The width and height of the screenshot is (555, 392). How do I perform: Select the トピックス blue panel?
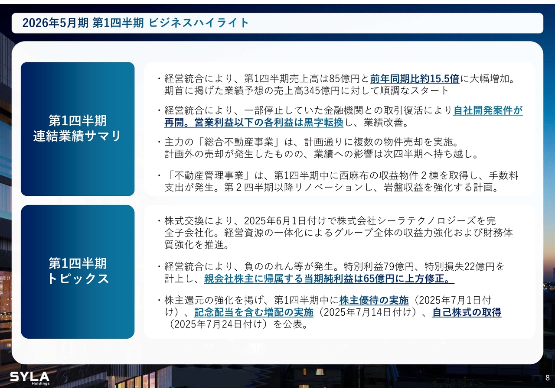pyautogui.click(x=78, y=271)
